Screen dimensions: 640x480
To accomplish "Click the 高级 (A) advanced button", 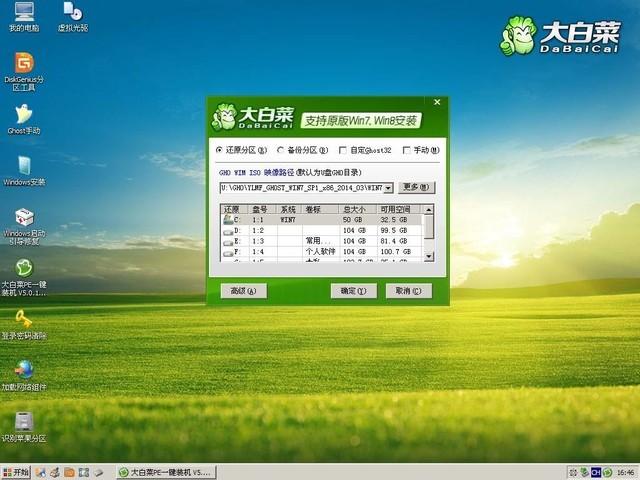I will pyautogui.click(x=244, y=291).
